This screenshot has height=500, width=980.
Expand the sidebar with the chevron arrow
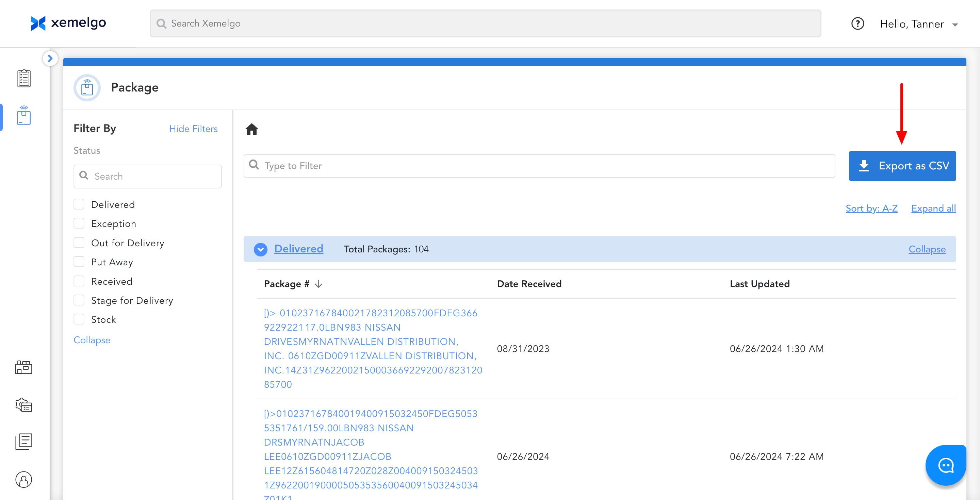[x=50, y=59]
